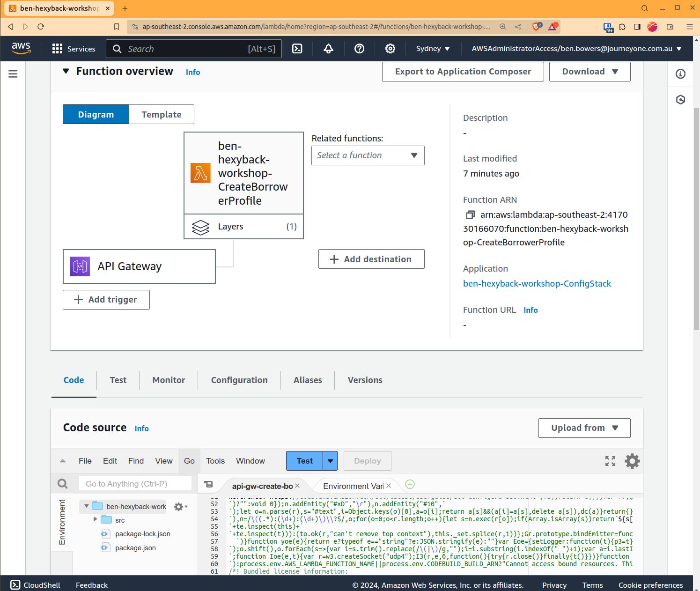The width and height of the screenshot is (700, 591).
Task: Open the Test button dropdown arrow
Action: pos(330,461)
